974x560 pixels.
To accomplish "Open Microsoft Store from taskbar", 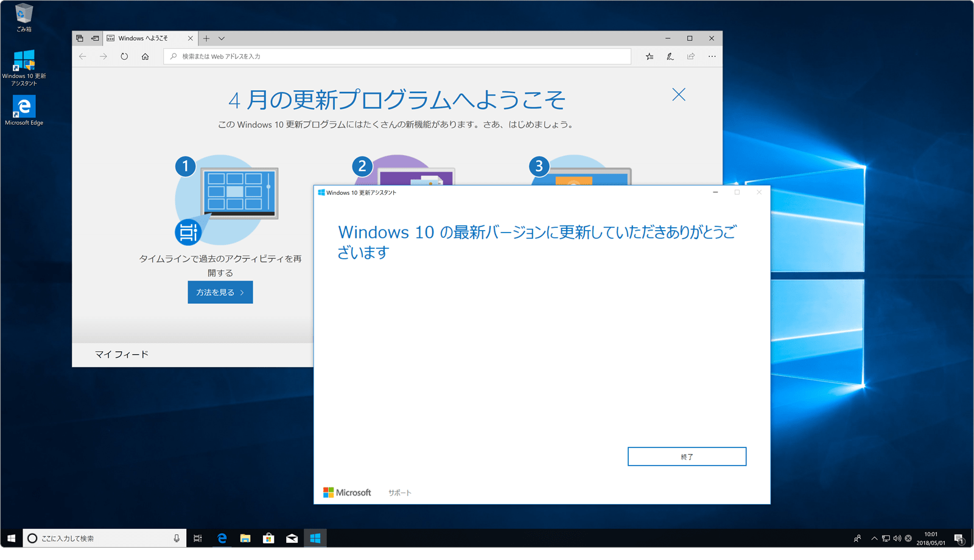I will pyautogui.click(x=268, y=538).
